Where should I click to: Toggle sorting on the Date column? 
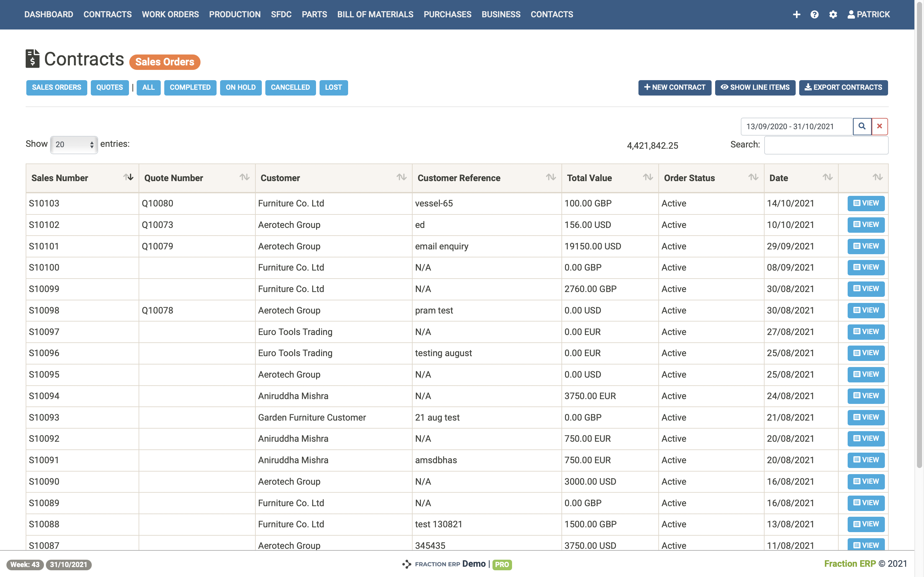(x=828, y=177)
